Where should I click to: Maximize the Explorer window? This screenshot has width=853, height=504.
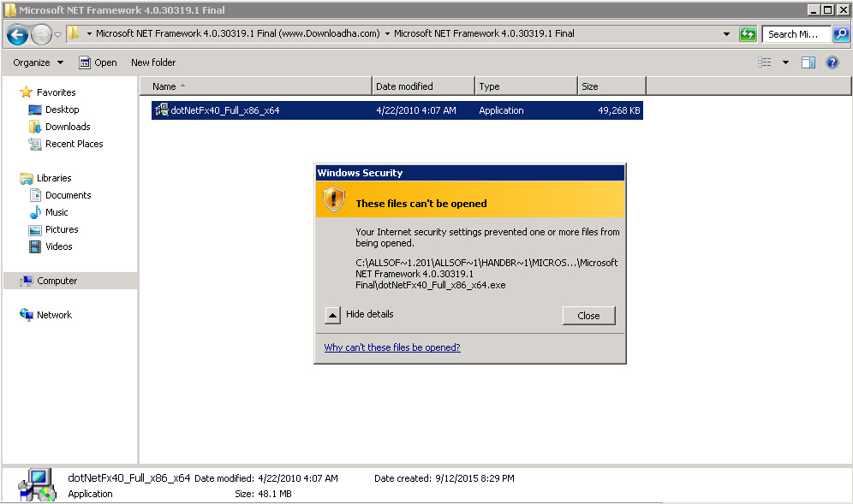click(827, 9)
